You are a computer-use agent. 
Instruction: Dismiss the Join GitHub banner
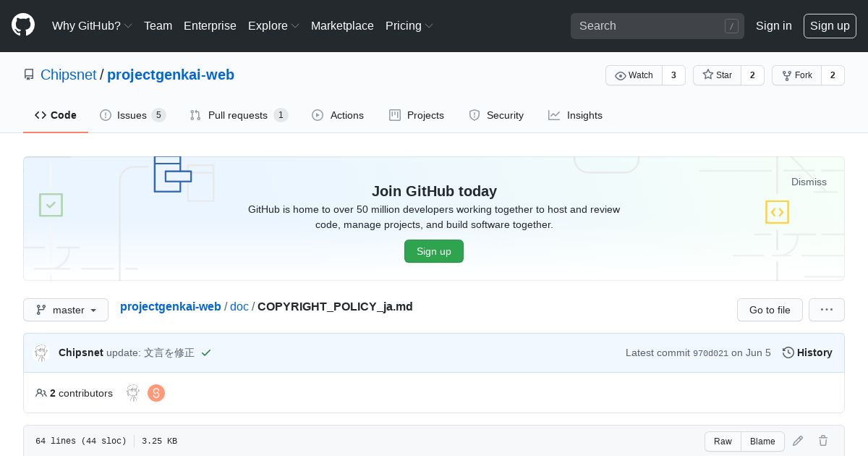tap(809, 182)
